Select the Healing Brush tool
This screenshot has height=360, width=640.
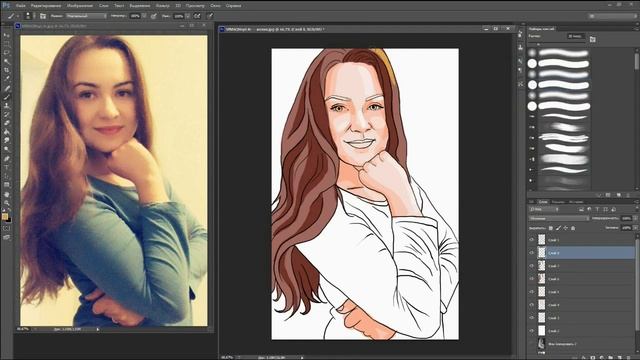click(7, 88)
